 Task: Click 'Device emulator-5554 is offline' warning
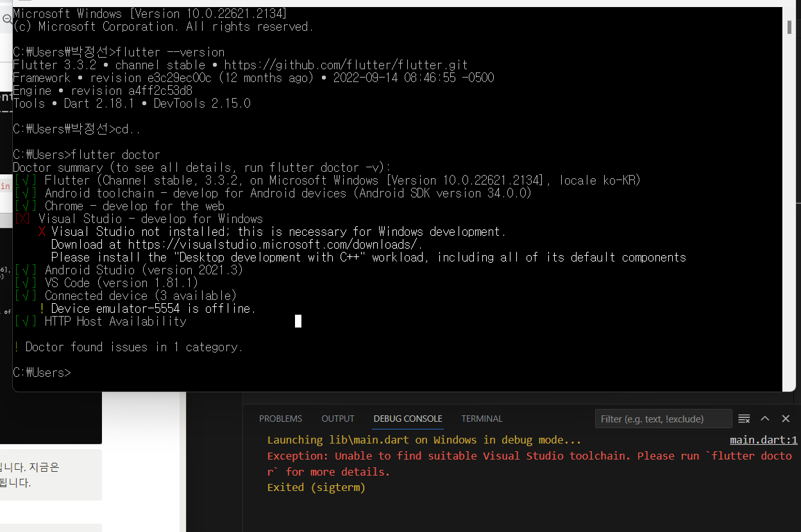click(x=148, y=308)
